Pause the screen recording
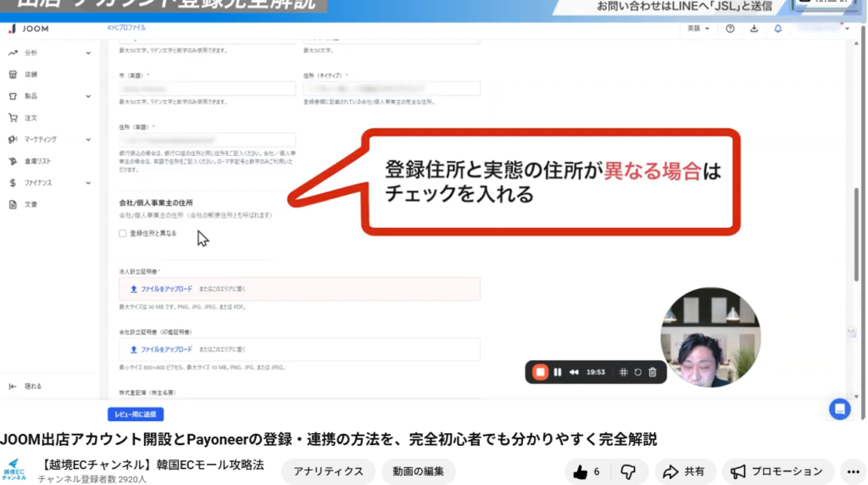This screenshot has height=485, width=868. tap(558, 371)
